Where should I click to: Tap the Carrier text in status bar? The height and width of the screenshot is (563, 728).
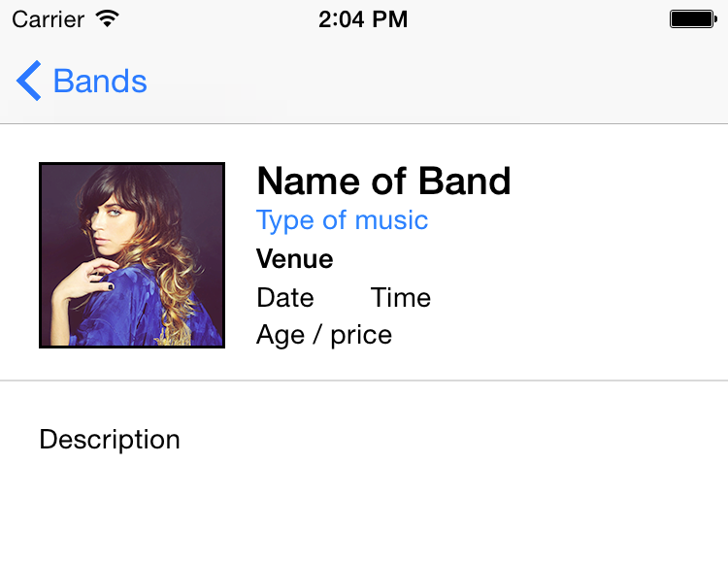(x=48, y=18)
